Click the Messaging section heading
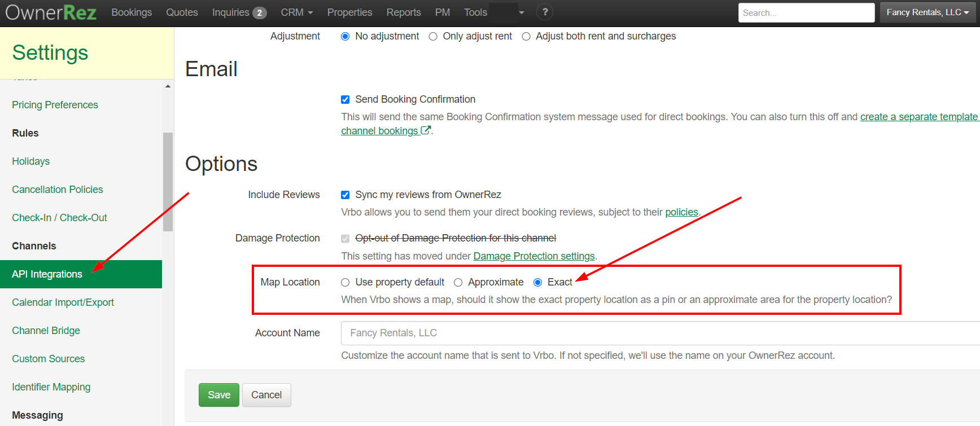Image resolution: width=980 pixels, height=426 pixels. pos(37,415)
